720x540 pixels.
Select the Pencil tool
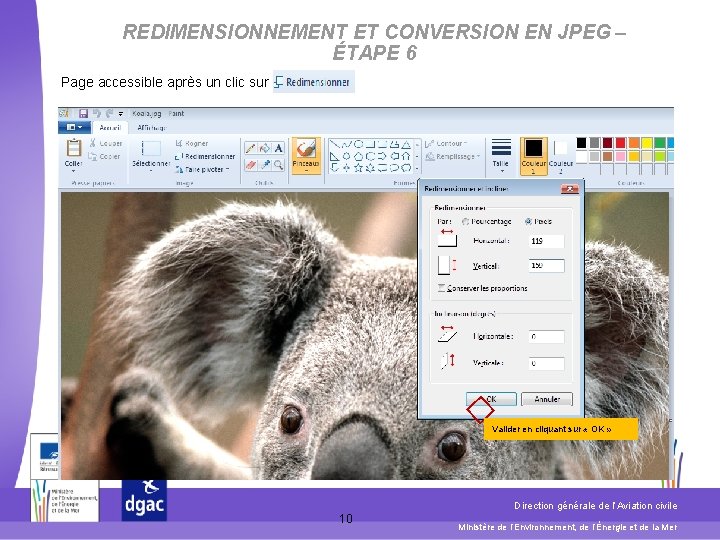(x=250, y=148)
